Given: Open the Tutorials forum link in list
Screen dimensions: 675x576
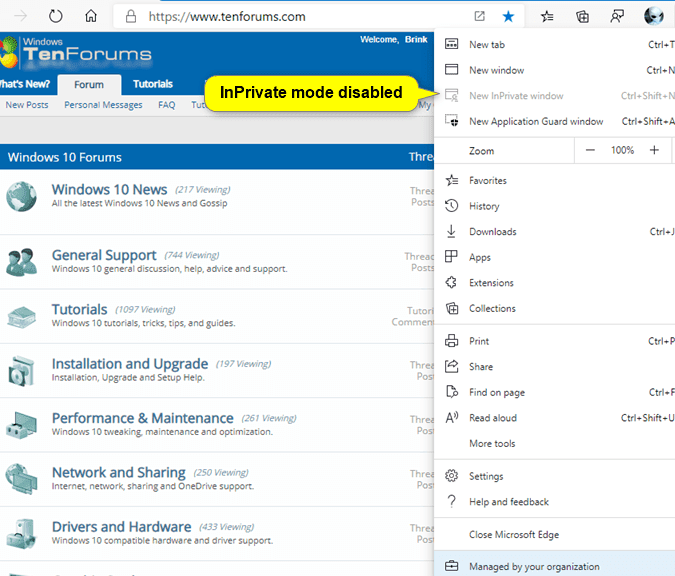Looking at the screenshot, I should [79, 309].
